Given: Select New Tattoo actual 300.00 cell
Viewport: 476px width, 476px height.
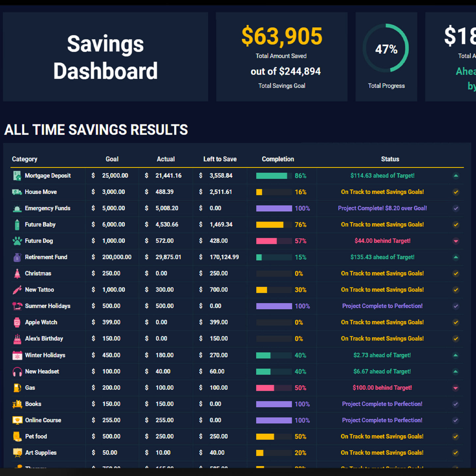Looking at the screenshot, I should (166, 290).
